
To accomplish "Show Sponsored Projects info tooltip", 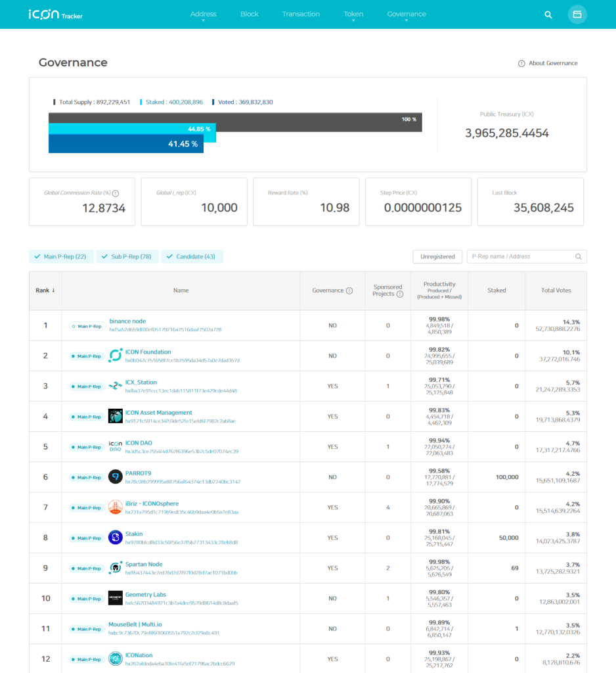I will click(400, 294).
